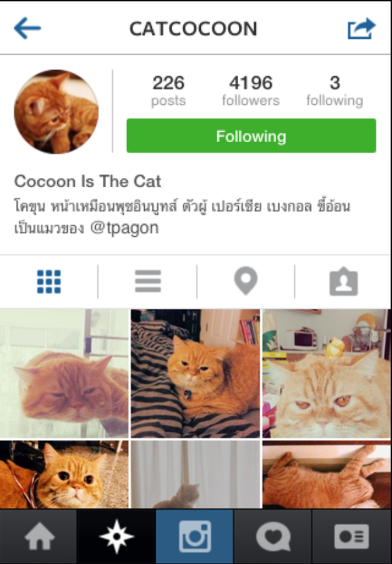This screenshot has height=564, width=392.
Task: Open the @tpagon mention link
Action: tap(124, 228)
